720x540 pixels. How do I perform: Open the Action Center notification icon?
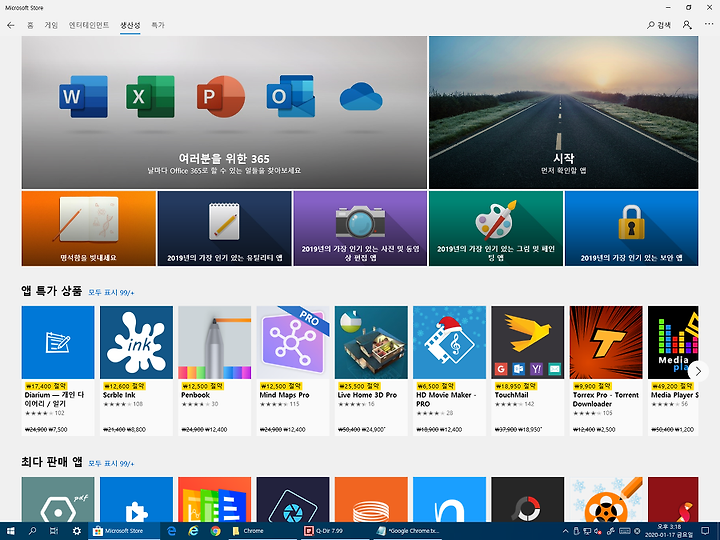tap(706, 531)
